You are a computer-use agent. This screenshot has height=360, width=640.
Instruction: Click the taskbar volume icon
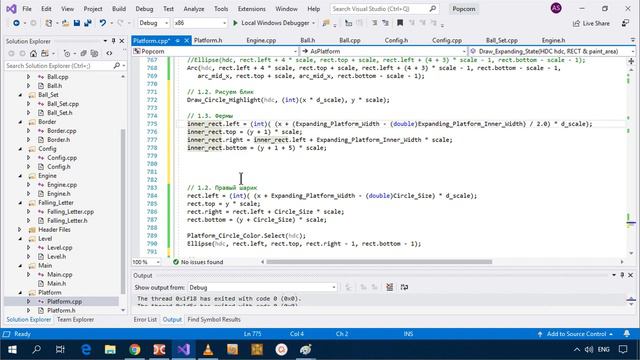(x=589, y=350)
